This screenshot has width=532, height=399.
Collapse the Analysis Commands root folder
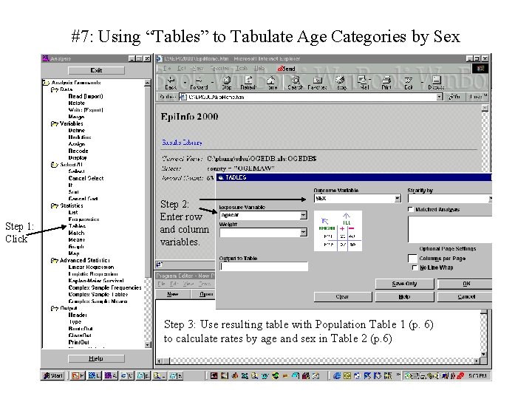46,83
